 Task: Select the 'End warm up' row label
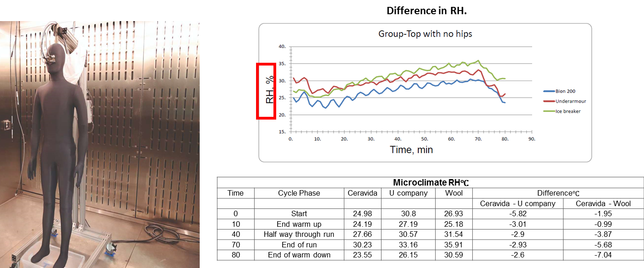[299, 224]
